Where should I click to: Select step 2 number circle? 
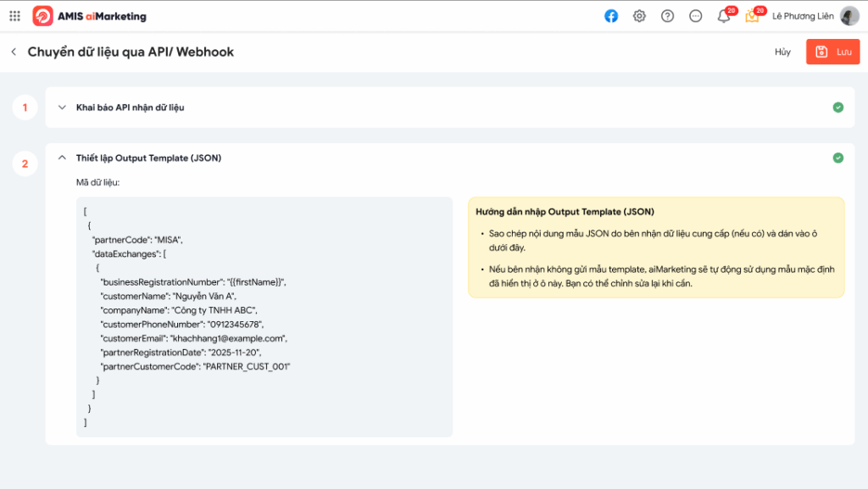coord(25,164)
